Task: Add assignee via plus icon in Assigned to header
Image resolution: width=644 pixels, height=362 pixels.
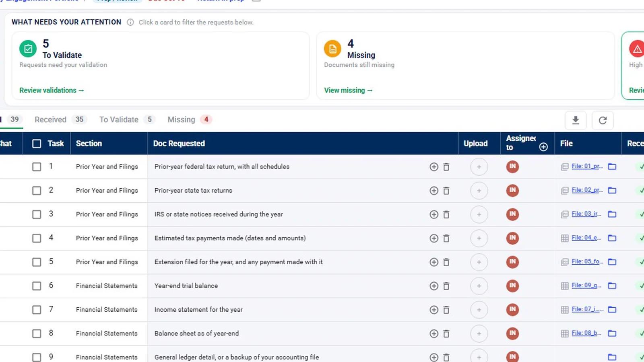Action: coord(543,147)
